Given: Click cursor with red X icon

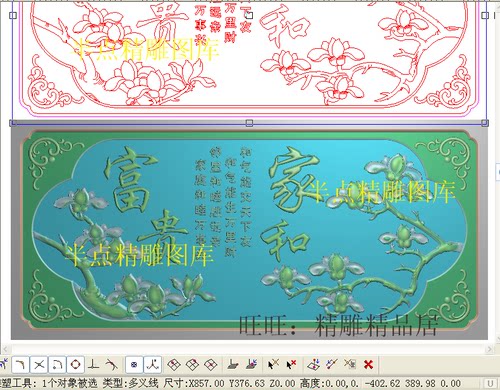Looking at the screenshot, I should [x=292, y=364].
